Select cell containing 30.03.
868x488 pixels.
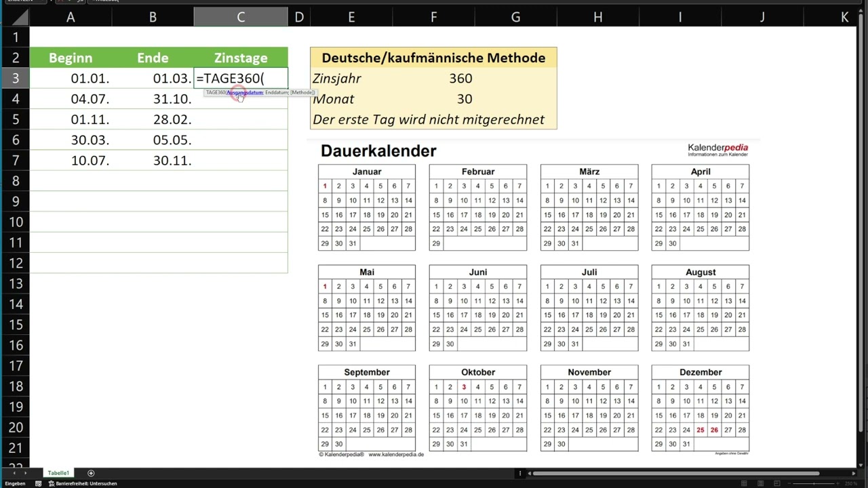71,140
